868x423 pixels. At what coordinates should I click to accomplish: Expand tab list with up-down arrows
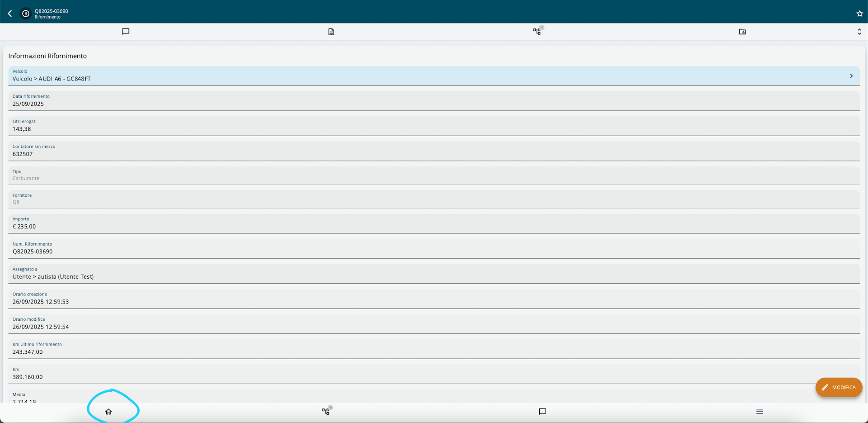[859, 32]
